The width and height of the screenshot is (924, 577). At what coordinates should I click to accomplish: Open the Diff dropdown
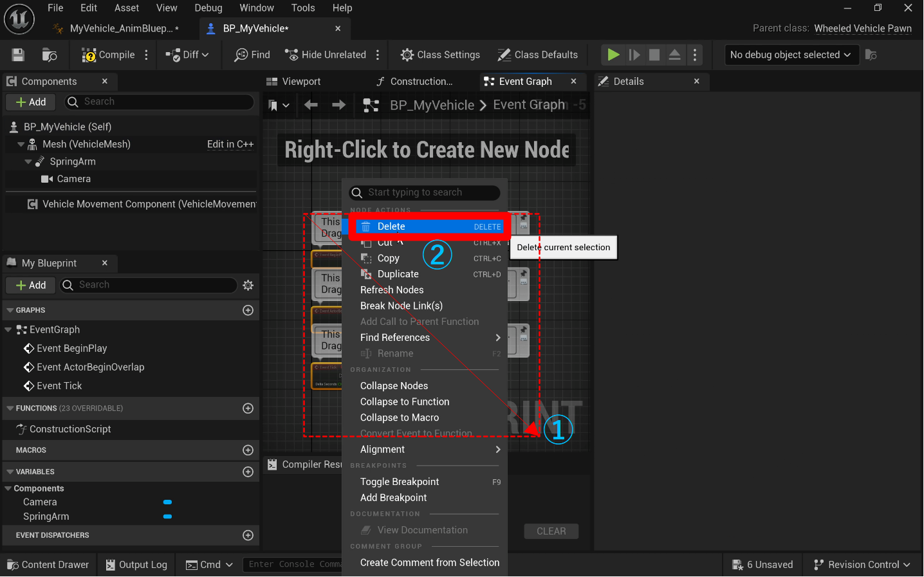[x=187, y=55]
